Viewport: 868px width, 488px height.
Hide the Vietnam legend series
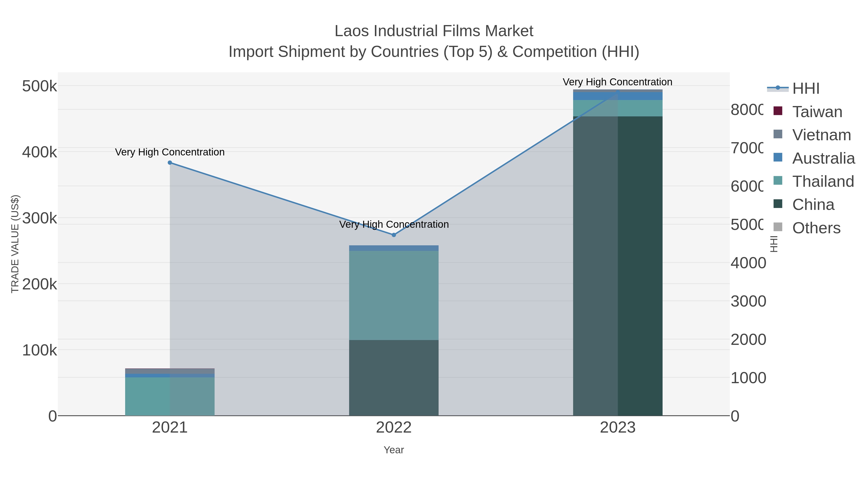812,135
